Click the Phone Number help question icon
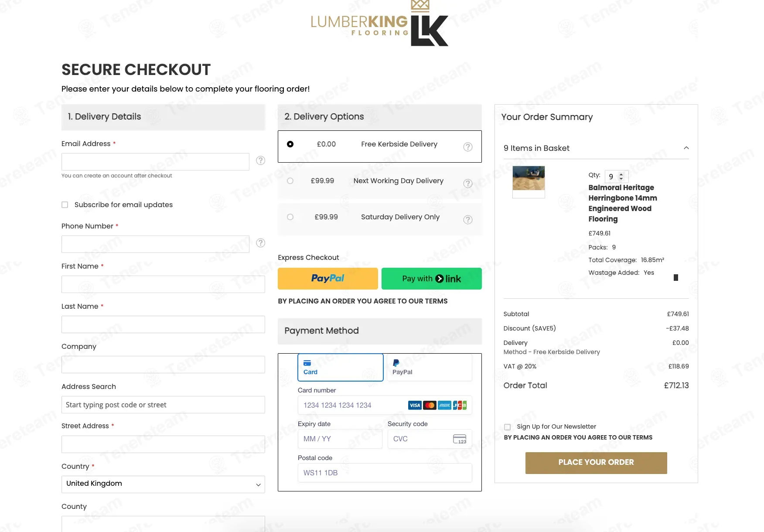The width and height of the screenshot is (764, 532). [260, 243]
